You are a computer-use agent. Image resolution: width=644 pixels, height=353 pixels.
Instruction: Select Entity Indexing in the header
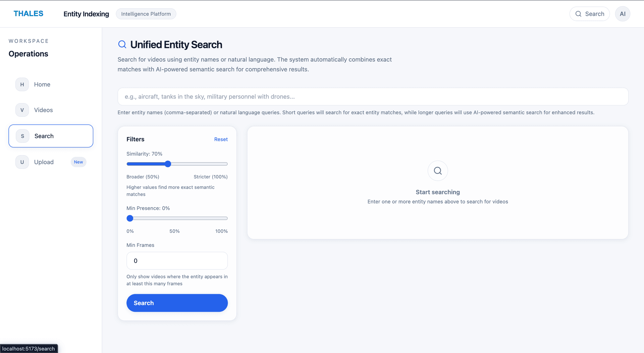click(x=86, y=14)
